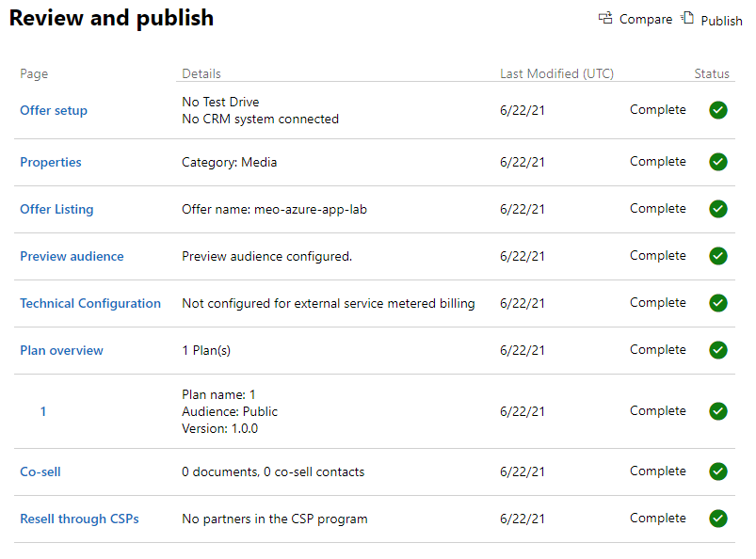Open the Plan overview link

[61, 349]
